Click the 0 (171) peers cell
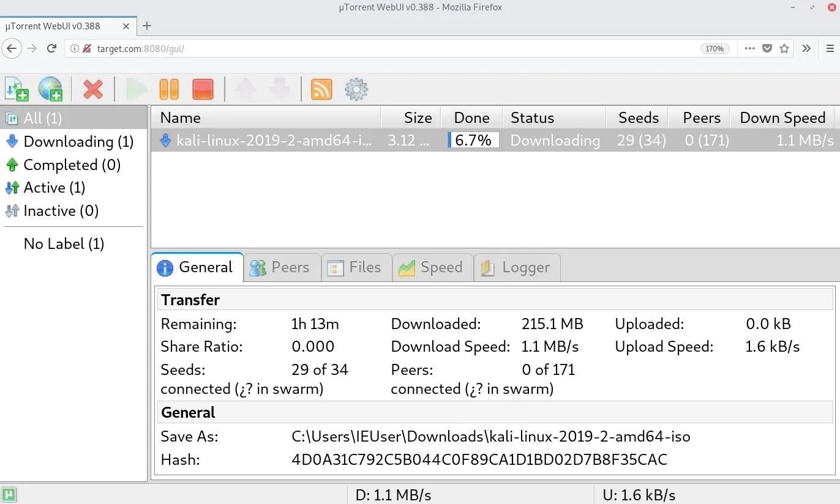840x504 pixels. 707,140
